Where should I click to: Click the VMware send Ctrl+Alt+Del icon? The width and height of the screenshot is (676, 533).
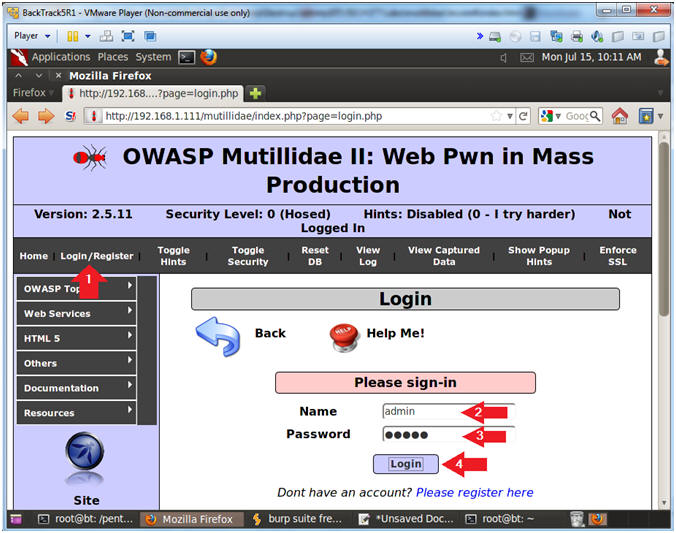click(x=106, y=36)
